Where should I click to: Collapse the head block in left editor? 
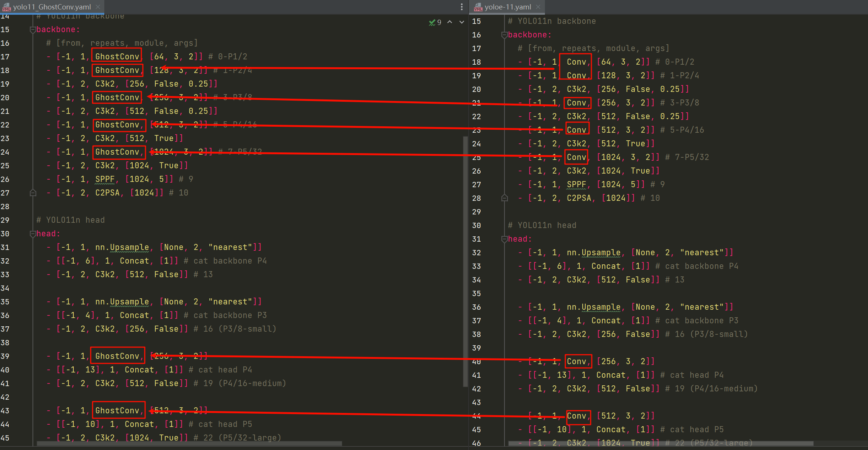click(x=33, y=234)
